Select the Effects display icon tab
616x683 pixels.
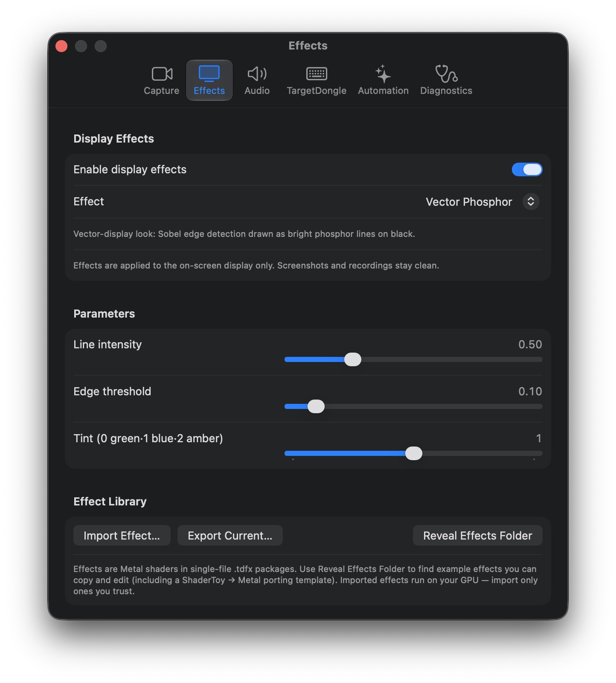click(x=209, y=80)
